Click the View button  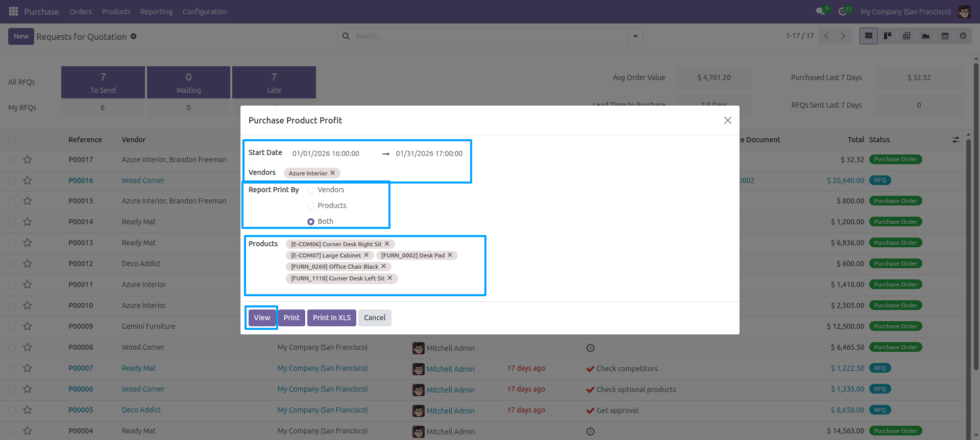click(x=262, y=318)
